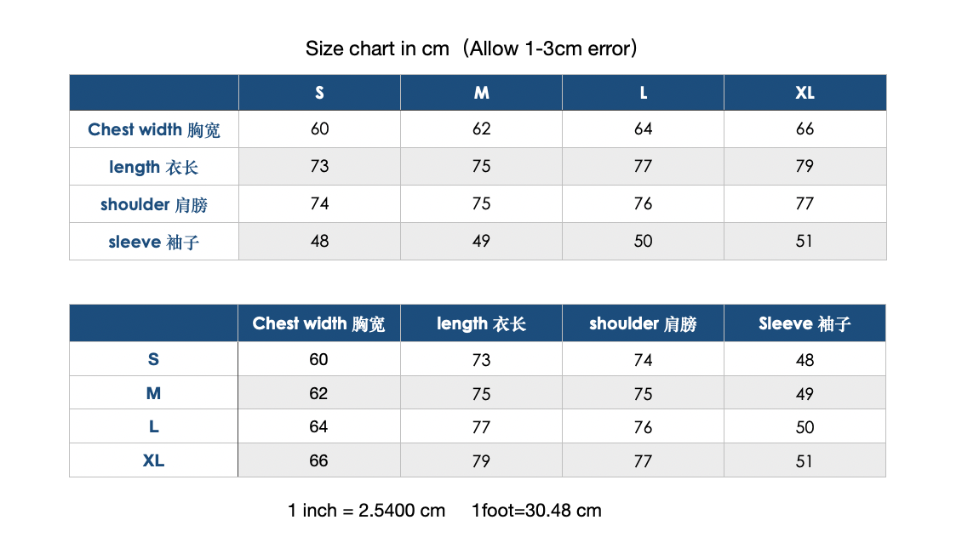Click the "1 inch = 2.5400 cm" conversion text
Screen dimensions: 962x560
(x=366, y=511)
